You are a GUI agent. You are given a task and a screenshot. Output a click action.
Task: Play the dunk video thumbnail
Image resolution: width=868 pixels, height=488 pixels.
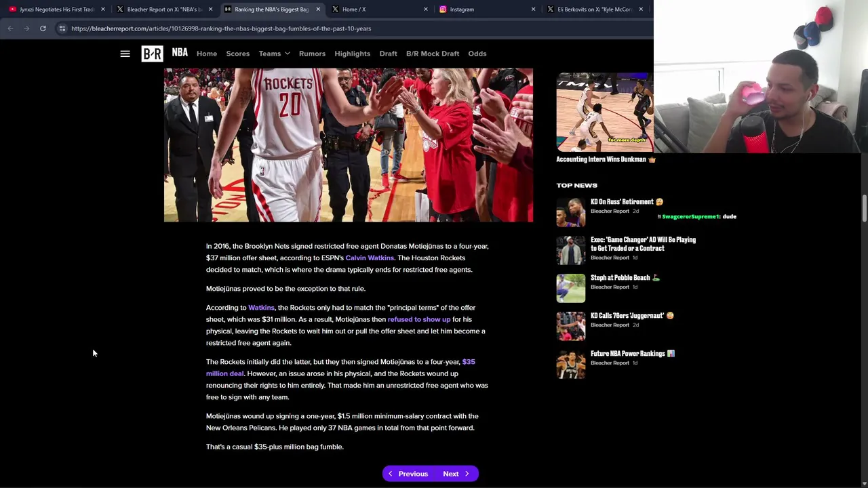point(605,113)
